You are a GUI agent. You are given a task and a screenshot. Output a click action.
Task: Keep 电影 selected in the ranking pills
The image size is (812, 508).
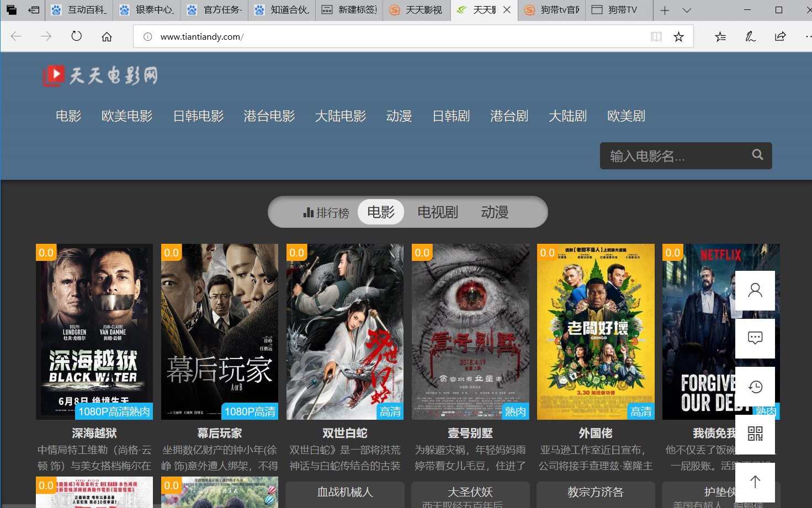[x=381, y=212]
